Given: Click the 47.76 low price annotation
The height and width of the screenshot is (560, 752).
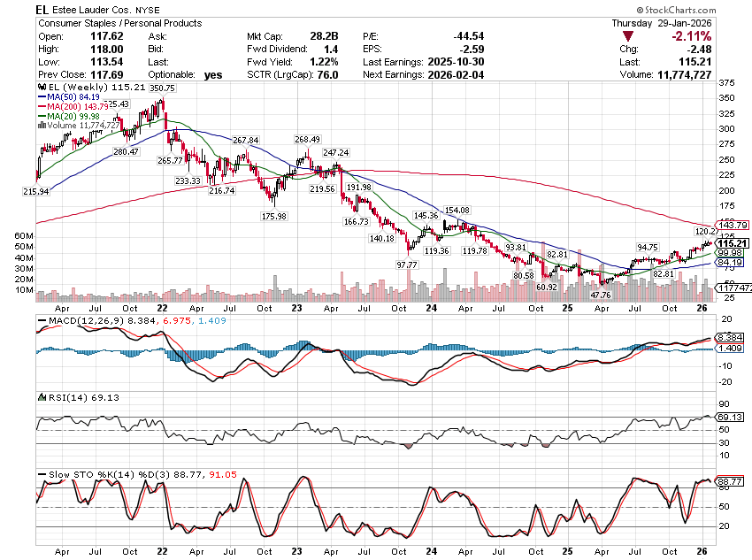Looking at the screenshot, I should coord(601,295).
